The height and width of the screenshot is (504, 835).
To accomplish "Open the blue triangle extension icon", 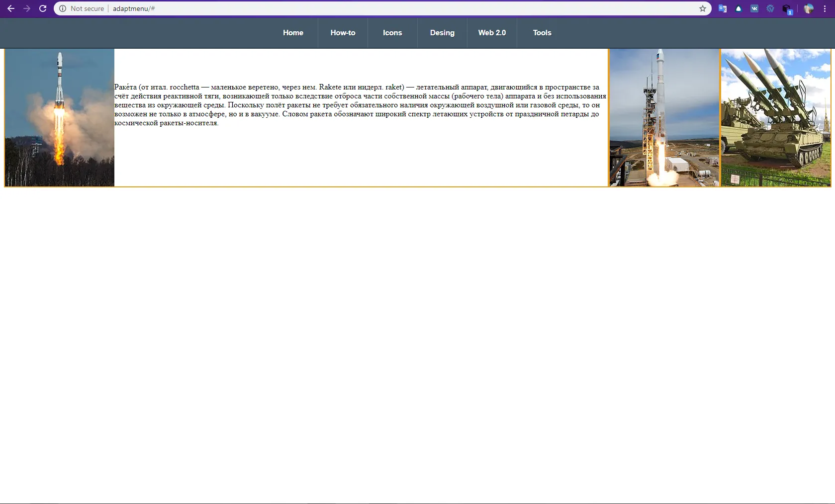I will (739, 8).
